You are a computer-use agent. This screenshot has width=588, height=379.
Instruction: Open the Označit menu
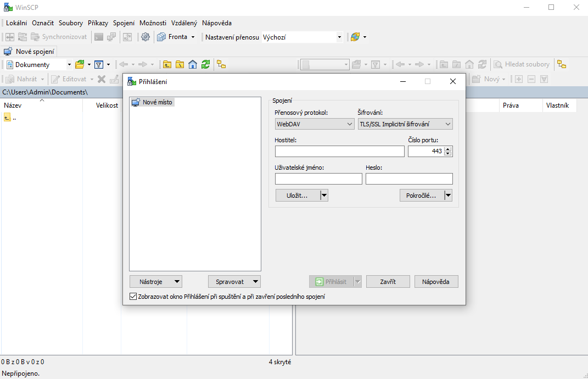[x=43, y=23]
